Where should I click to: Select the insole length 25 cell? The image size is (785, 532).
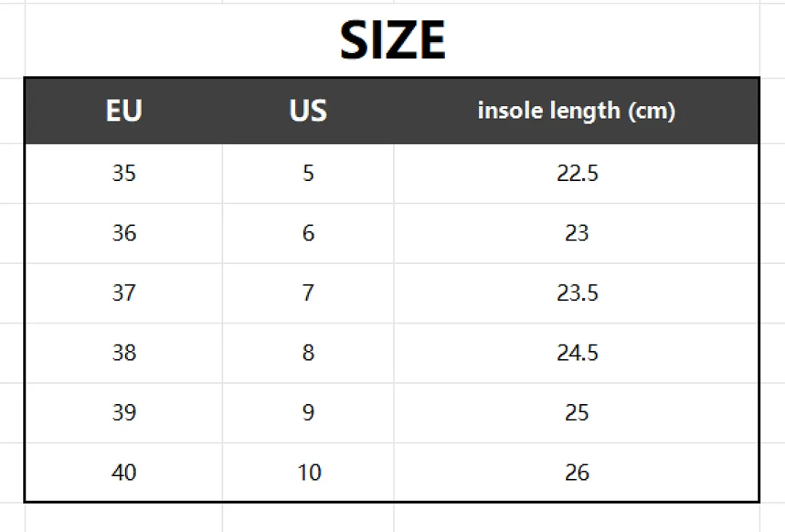tap(576, 412)
